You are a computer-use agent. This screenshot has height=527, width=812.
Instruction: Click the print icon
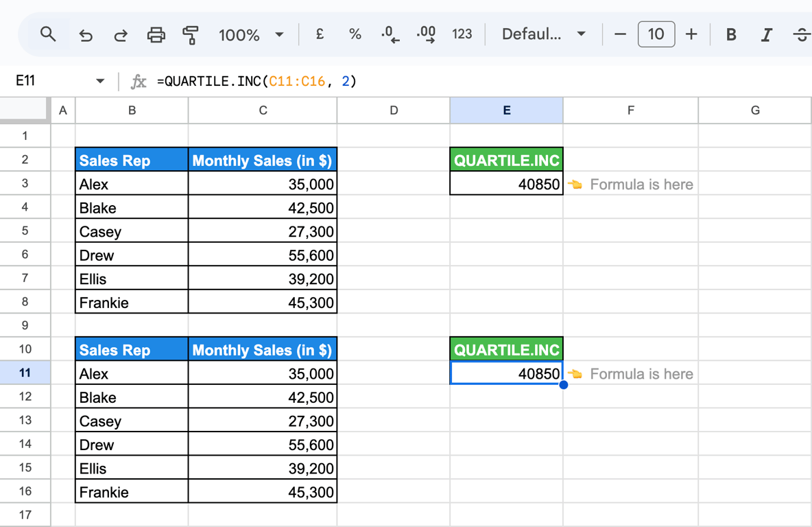(156, 35)
